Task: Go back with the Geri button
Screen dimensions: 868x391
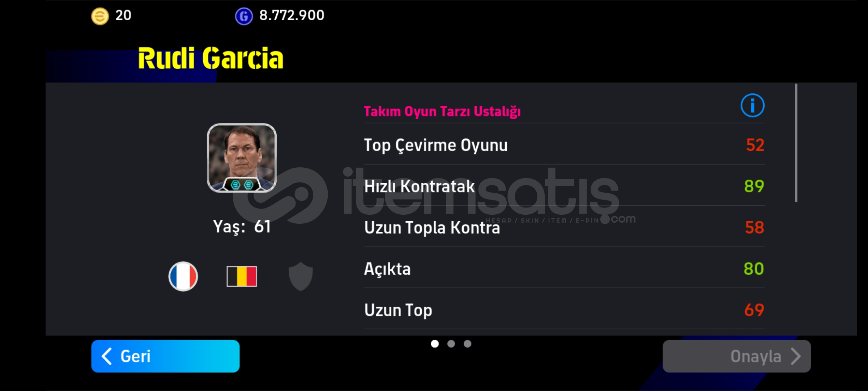Action: click(x=165, y=356)
